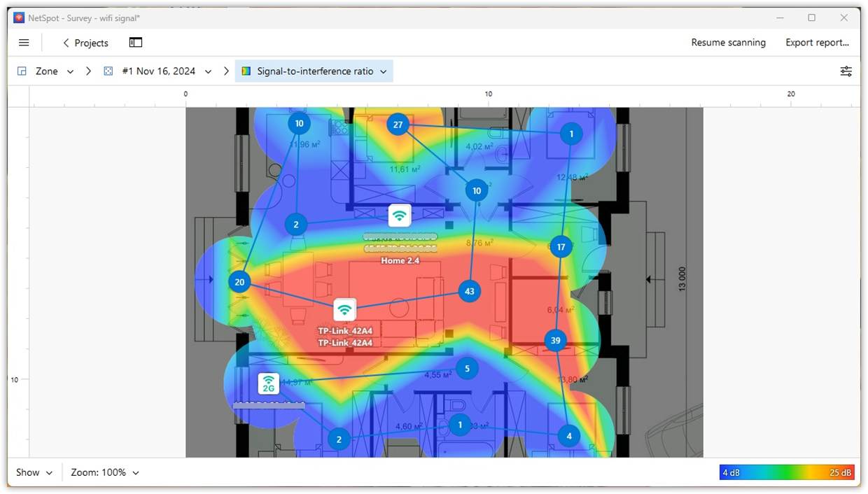
Task: Click Resume scanning
Action: point(728,43)
